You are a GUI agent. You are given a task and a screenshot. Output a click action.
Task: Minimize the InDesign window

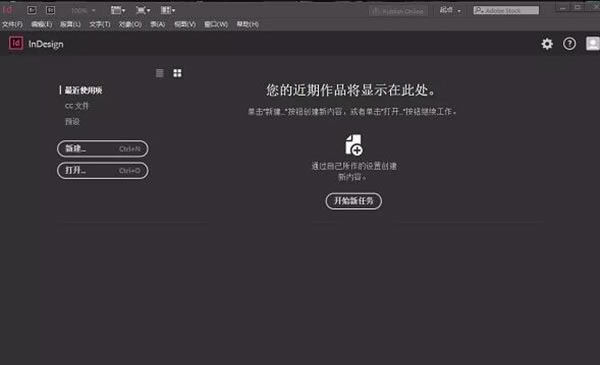coord(562,8)
